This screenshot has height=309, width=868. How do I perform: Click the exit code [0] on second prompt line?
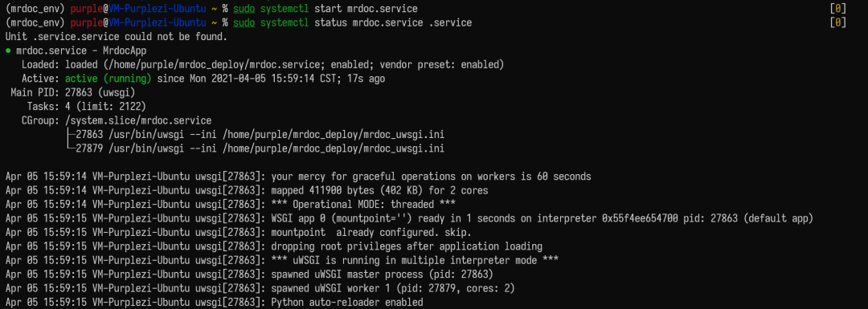838,22
